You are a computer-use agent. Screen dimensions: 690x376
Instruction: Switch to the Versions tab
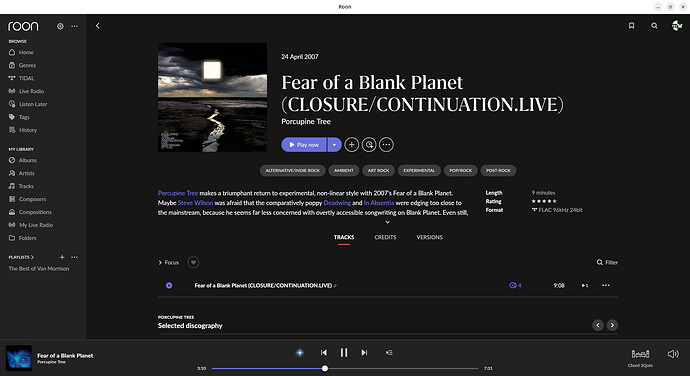pos(429,237)
